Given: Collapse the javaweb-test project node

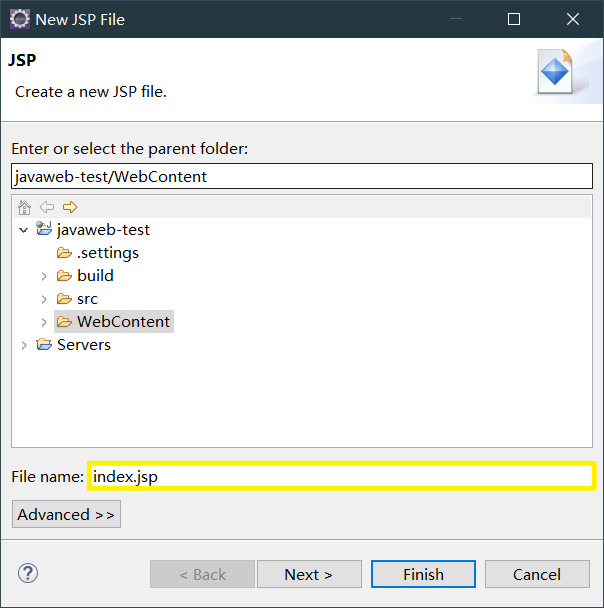Looking at the screenshot, I should coord(24,230).
